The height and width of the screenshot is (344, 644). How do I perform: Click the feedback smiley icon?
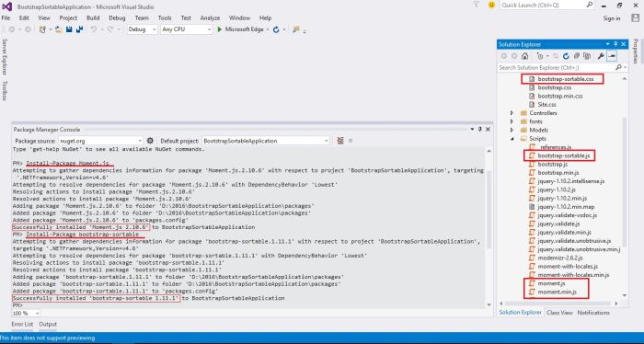coord(491,5)
